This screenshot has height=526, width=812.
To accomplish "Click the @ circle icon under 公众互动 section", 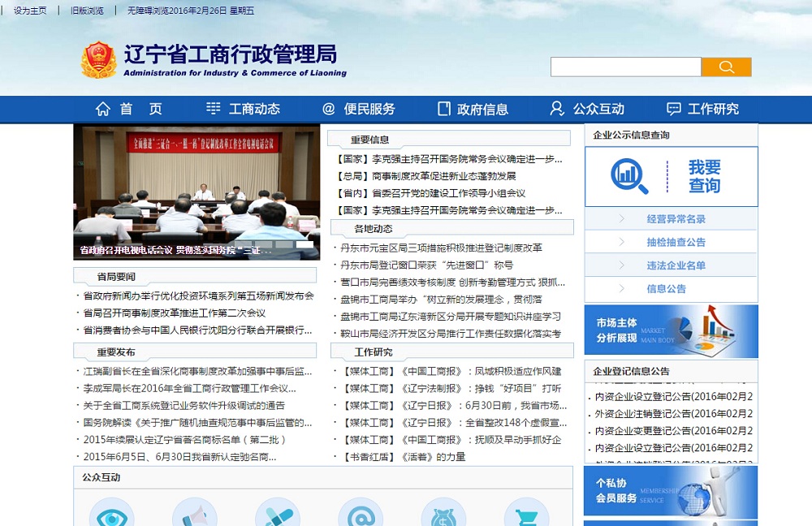I will coord(361,514).
